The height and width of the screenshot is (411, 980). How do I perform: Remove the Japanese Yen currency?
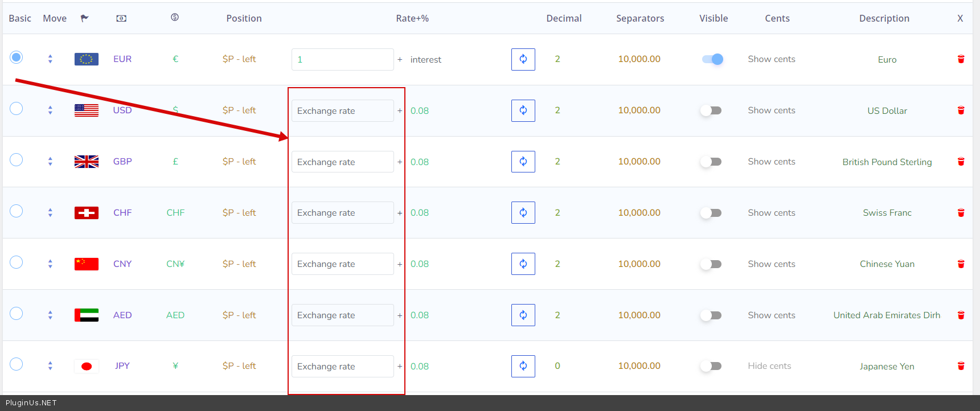coord(961,366)
